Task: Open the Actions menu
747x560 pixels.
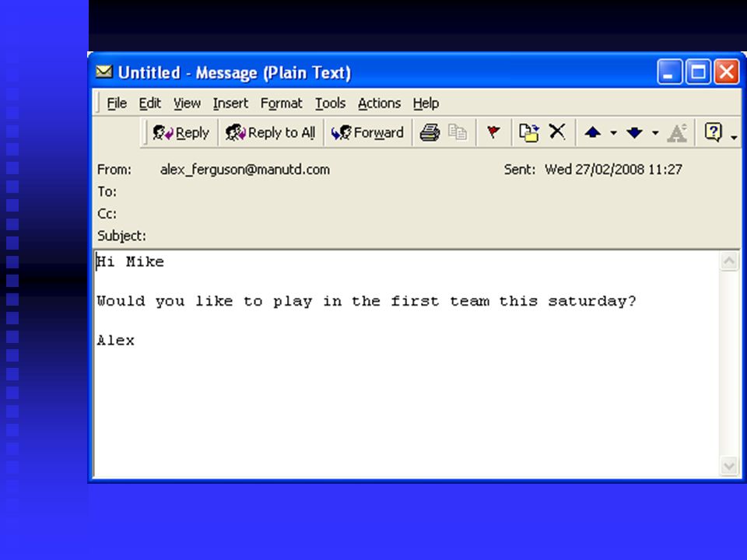Action: pos(379,103)
